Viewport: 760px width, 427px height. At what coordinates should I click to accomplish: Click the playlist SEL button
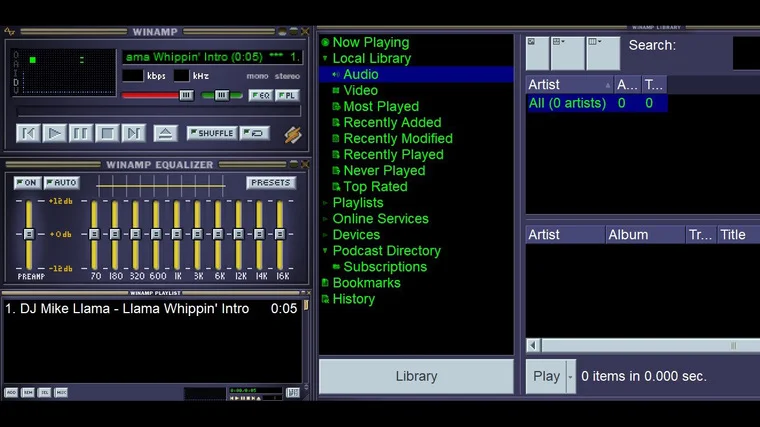pos(45,393)
